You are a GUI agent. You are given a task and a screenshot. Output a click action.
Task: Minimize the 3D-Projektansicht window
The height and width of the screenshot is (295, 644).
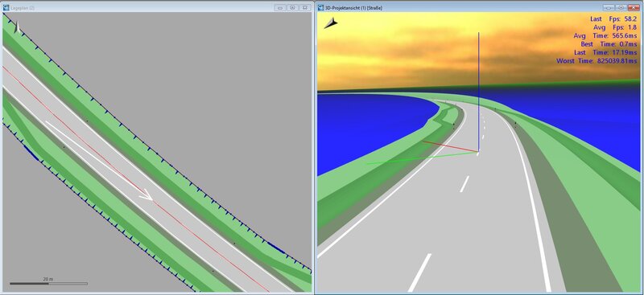click(x=609, y=7)
